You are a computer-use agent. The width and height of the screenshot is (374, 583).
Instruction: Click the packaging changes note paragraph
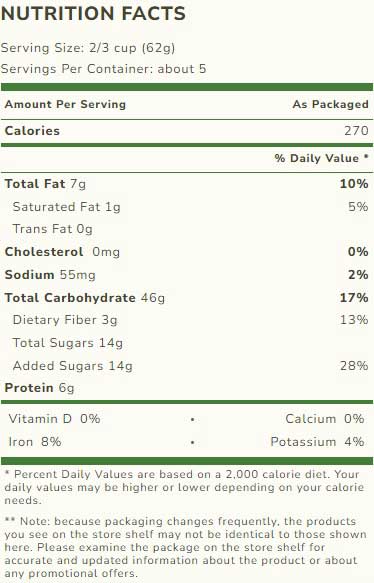click(185, 547)
